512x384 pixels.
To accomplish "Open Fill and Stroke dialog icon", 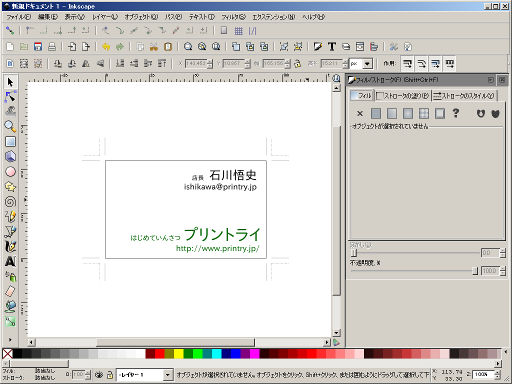I will tap(318, 47).
